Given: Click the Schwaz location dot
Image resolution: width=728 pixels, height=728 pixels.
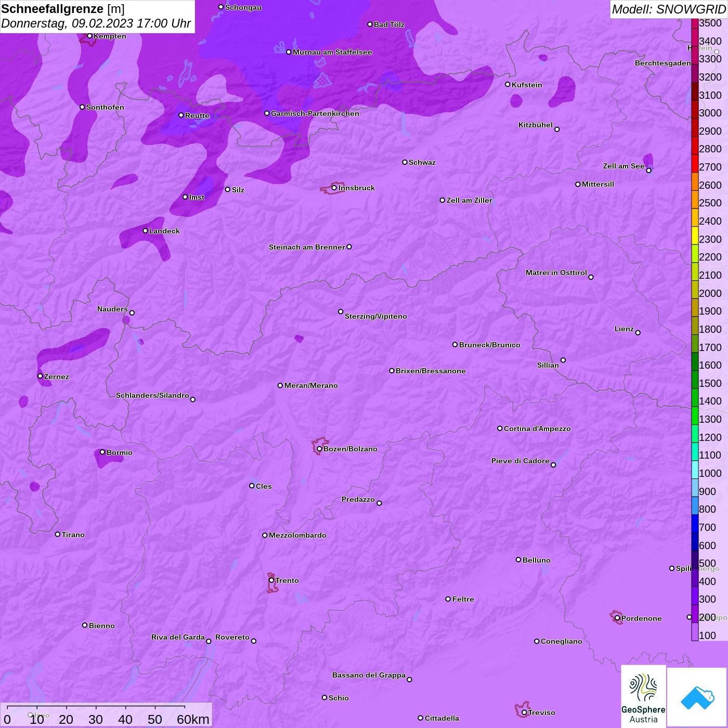Looking at the screenshot, I should pos(405,162).
